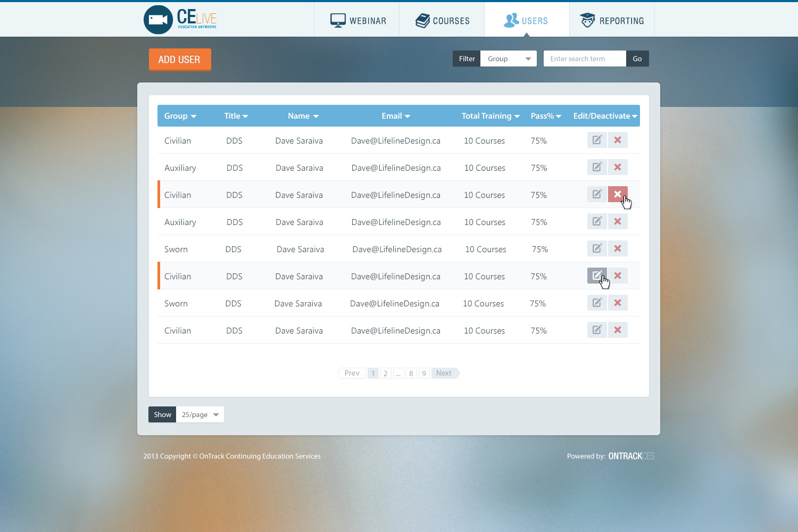
Task: Edit the first Sworn user row
Action: pyautogui.click(x=597, y=248)
